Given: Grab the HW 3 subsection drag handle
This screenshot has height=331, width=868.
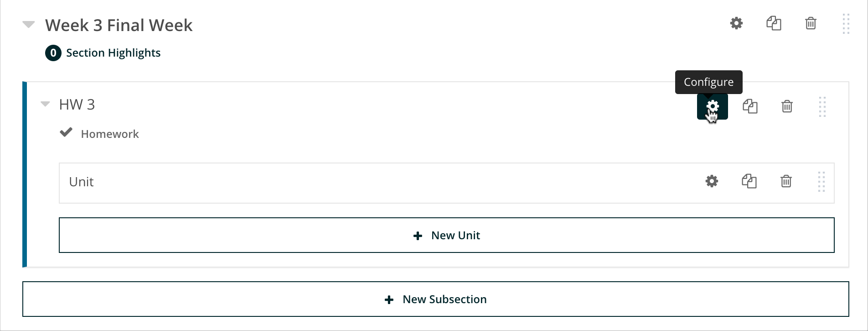Looking at the screenshot, I should coord(822,107).
